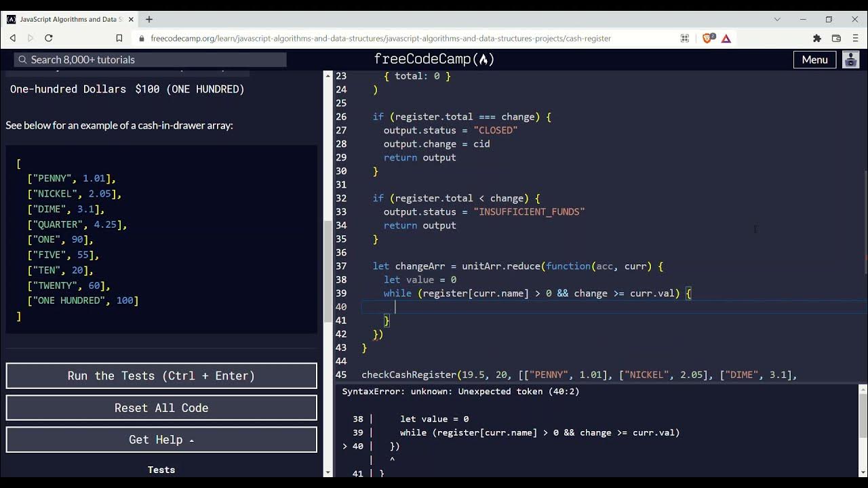Click Reset All Code button
868x488 pixels.
(x=161, y=407)
